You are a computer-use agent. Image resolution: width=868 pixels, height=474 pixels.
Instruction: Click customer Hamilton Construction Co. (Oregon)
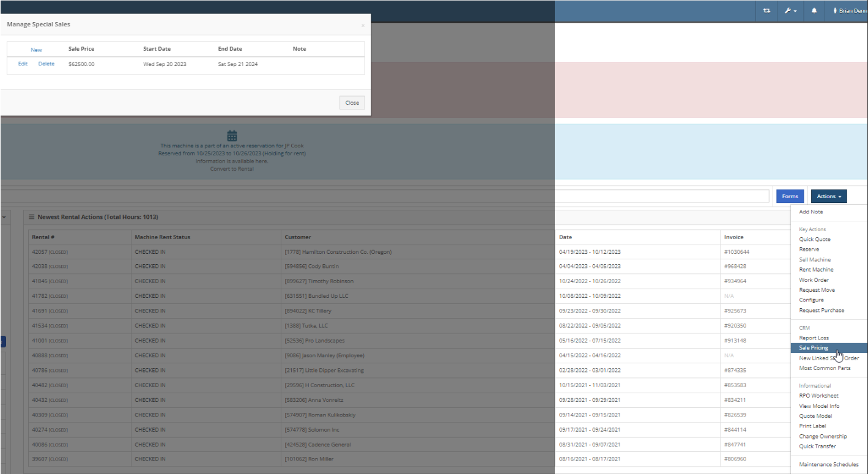point(338,252)
